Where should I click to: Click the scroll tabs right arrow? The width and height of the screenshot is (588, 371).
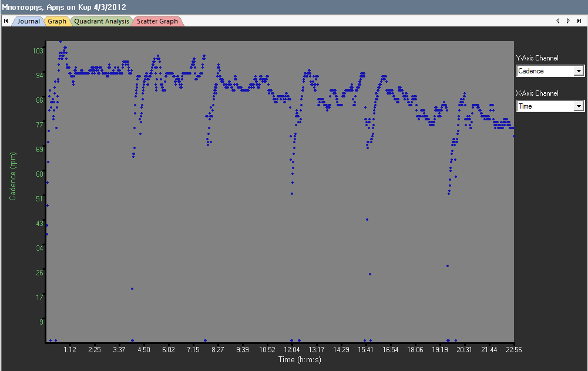tap(568, 21)
